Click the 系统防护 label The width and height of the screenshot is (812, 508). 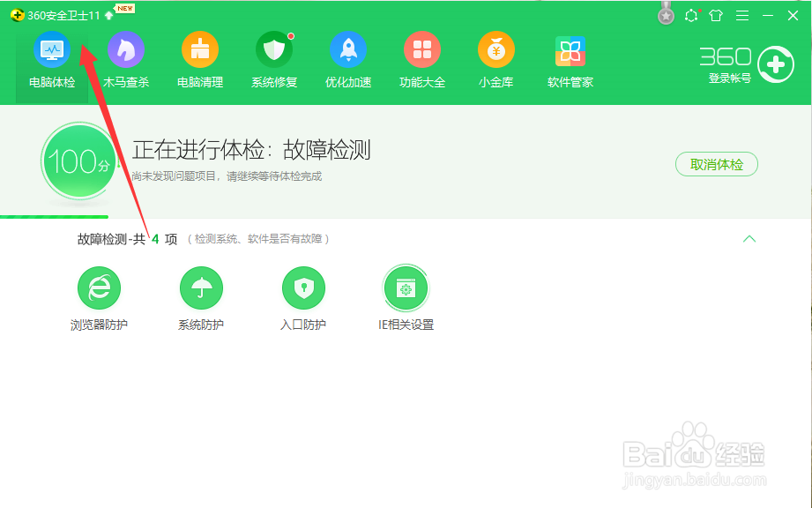click(x=201, y=325)
